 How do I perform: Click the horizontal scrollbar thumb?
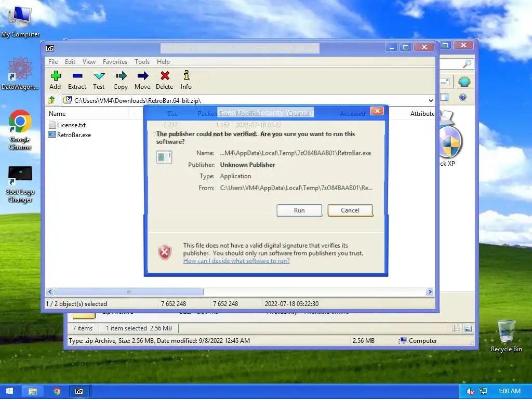pyautogui.click(x=129, y=292)
